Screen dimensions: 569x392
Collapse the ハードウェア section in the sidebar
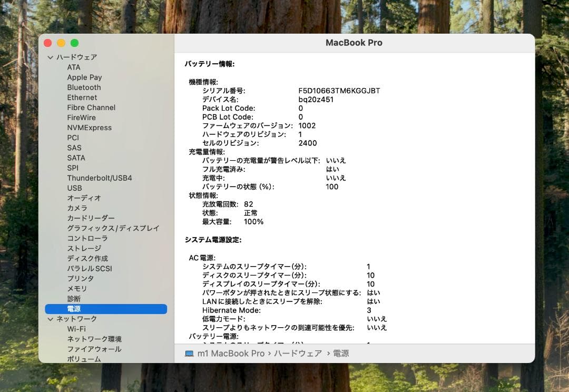[x=51, y=57]
